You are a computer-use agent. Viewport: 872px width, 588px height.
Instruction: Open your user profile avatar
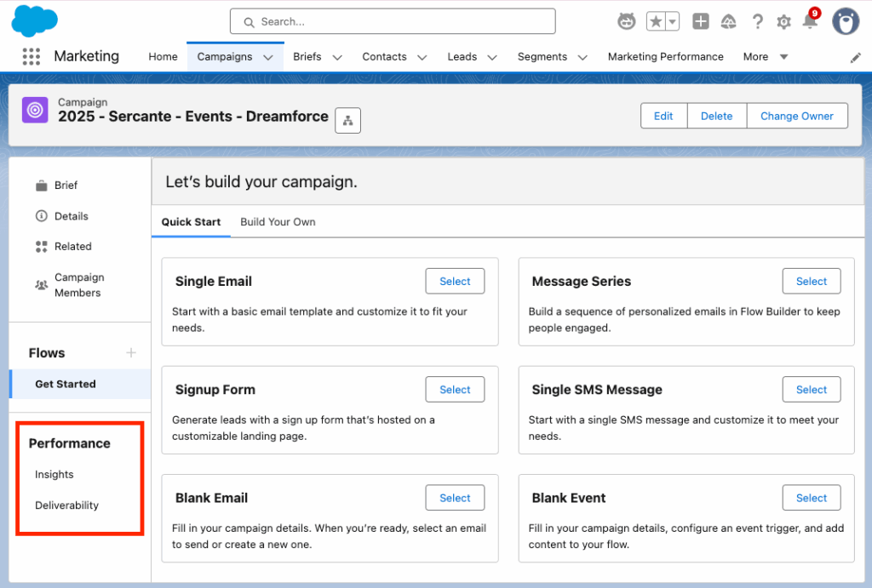coord(845,21)
